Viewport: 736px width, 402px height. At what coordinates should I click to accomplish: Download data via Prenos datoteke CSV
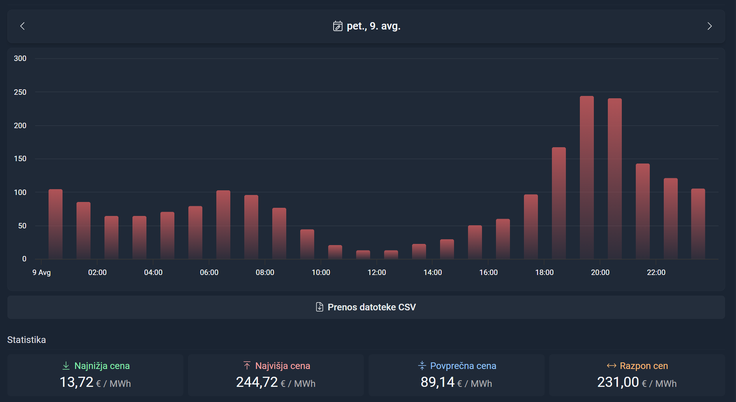(x=366, y=307)
